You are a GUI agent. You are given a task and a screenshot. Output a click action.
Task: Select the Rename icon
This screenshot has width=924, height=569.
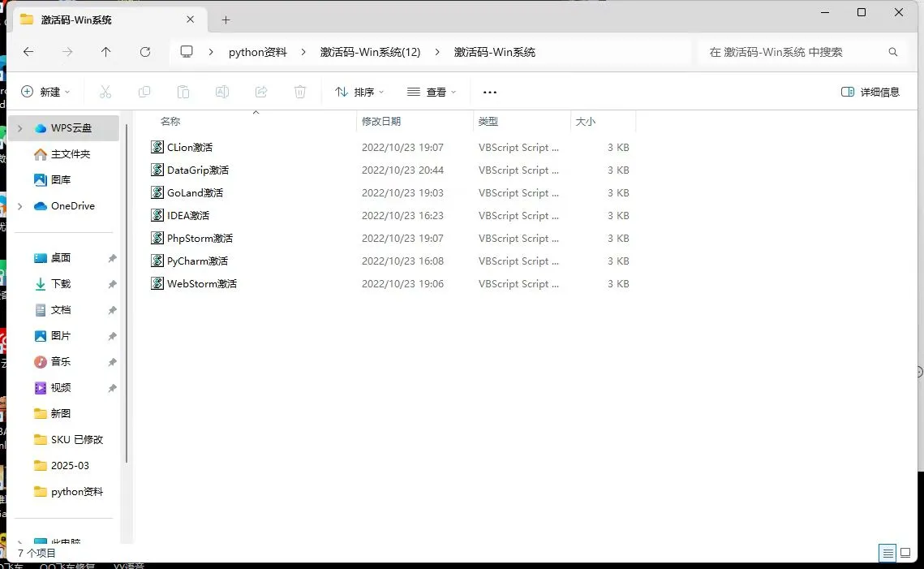222,92
